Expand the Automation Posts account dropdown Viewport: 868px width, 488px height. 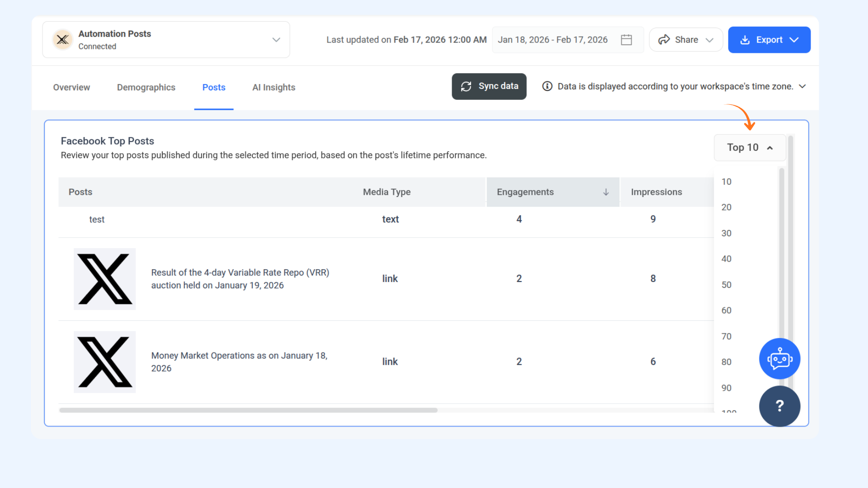click(x=276, y=40)
